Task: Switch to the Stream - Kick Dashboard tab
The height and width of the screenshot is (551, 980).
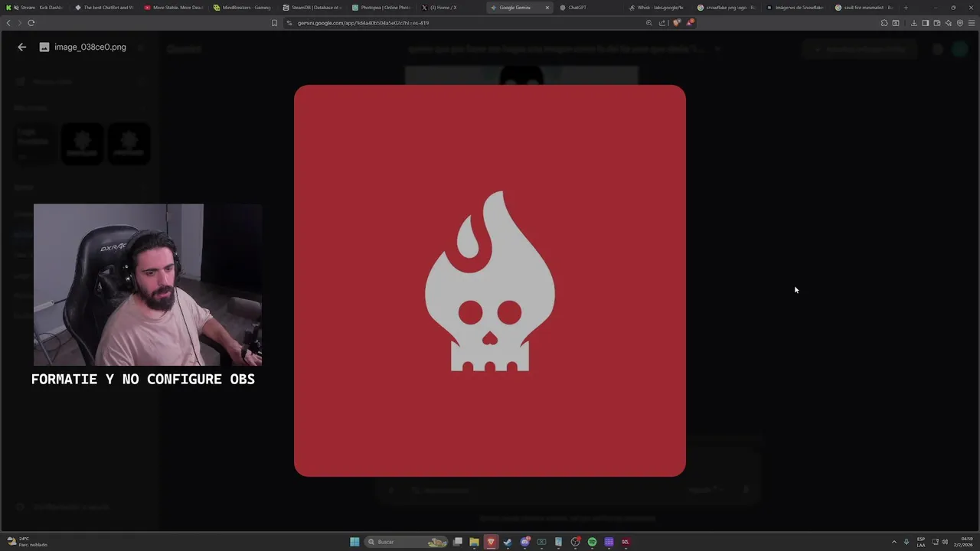Action: (x=35, y=8)
